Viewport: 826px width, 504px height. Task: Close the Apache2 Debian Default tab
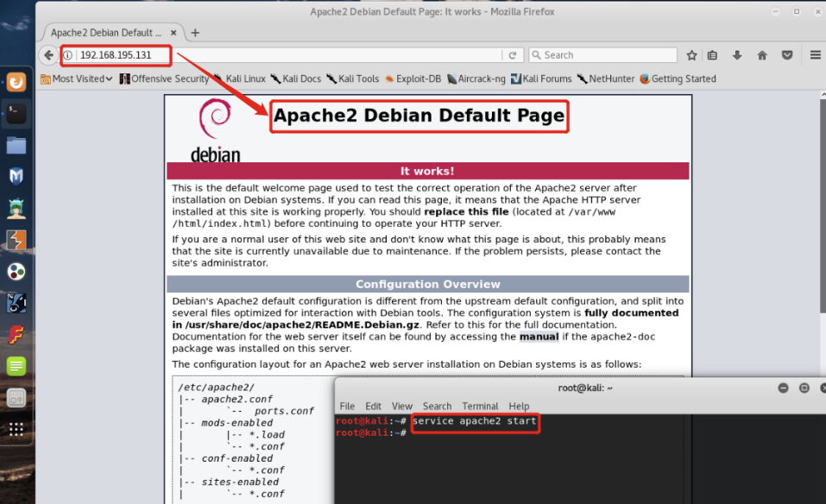click(173, 33)
